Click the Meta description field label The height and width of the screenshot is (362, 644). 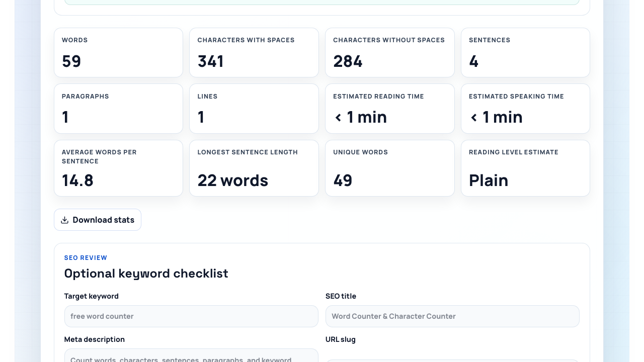coord(95,339)
